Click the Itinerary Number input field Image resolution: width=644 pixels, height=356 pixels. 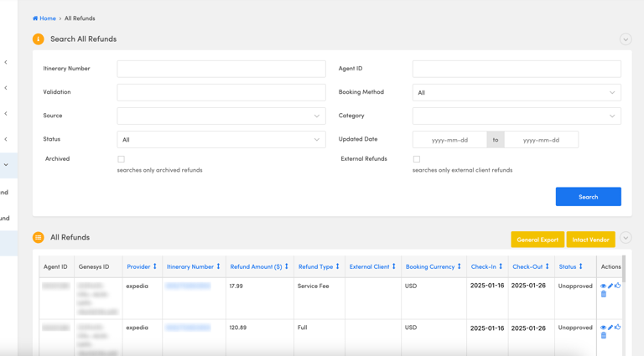(221, 69)
